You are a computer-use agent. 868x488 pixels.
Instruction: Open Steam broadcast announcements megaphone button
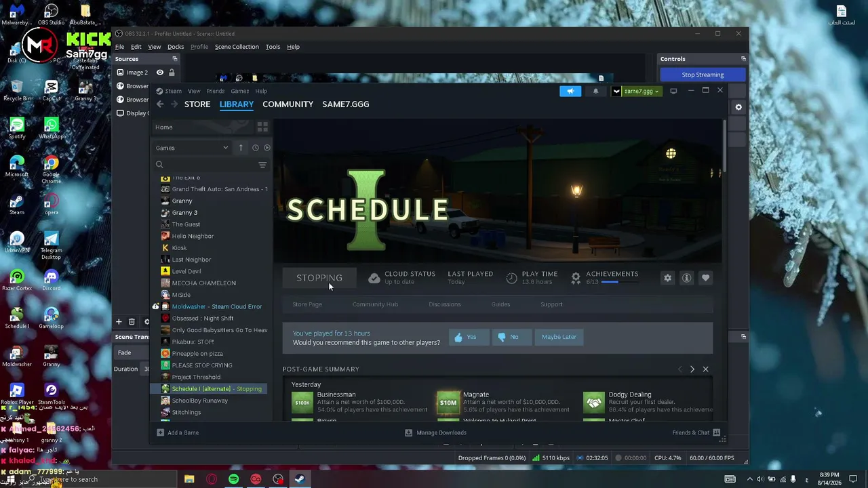570,91
